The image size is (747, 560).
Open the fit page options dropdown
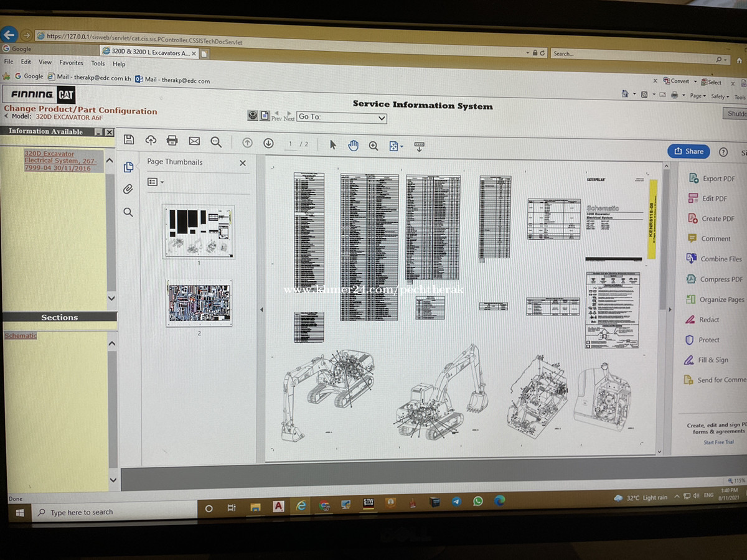click(396, 146)
